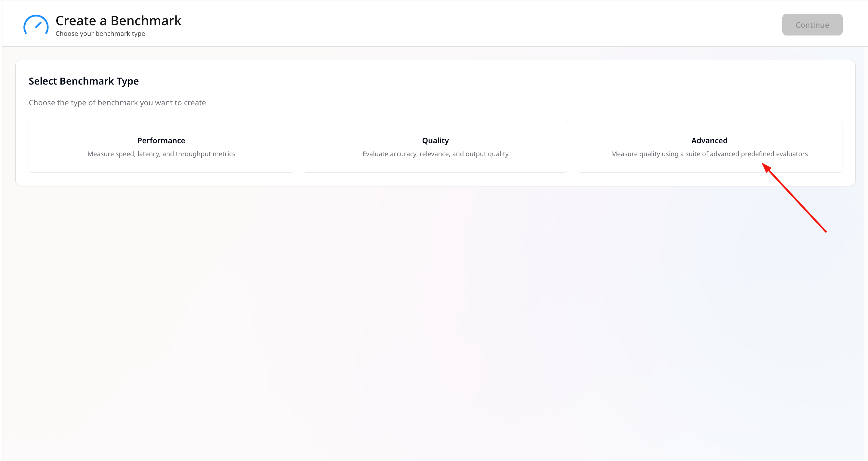Click the 'Quality' card title text
The image size is (868, 461).
pyautogui.click(x=435, y=140)
